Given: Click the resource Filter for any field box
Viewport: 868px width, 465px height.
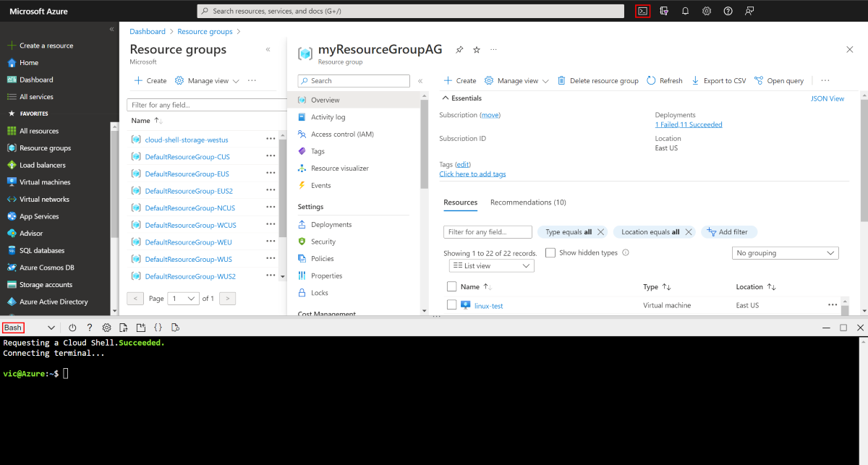Looking at the screenshot, I should [x=488, y=232].
